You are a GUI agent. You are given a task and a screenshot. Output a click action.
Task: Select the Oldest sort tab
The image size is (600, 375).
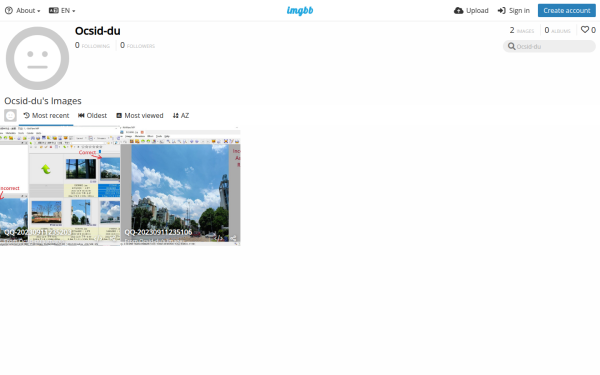[92, 116]
